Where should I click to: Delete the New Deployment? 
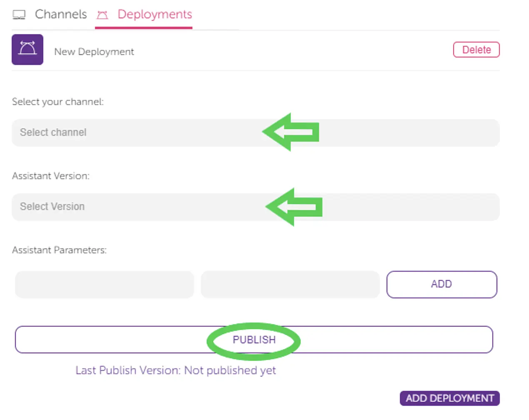476,50
